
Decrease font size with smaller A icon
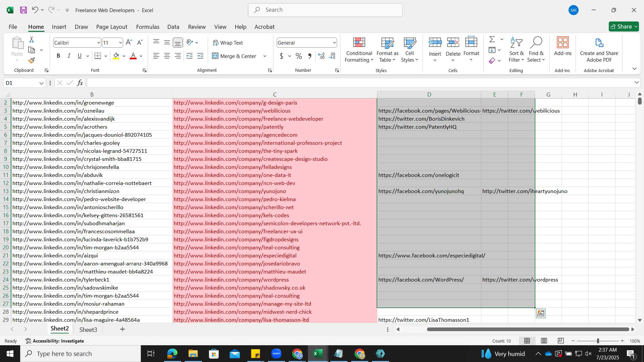[140, 43]
